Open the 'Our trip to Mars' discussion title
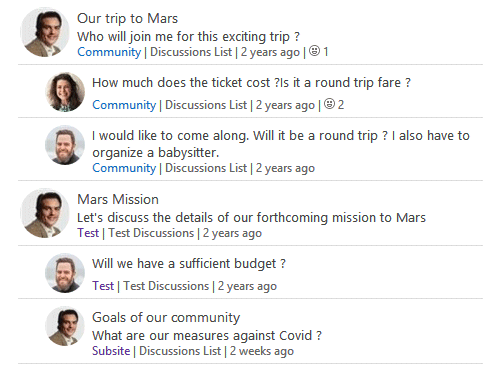Viewport: 486px width, 367px height. (x=127, y=18)
